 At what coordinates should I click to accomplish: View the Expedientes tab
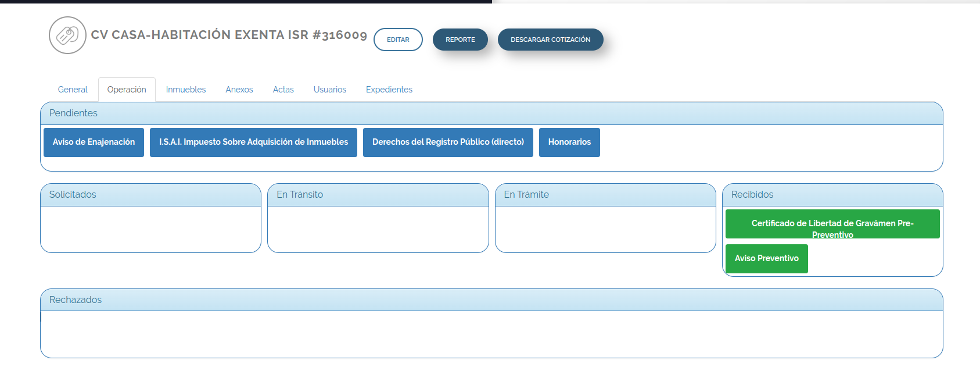[389, 90]
